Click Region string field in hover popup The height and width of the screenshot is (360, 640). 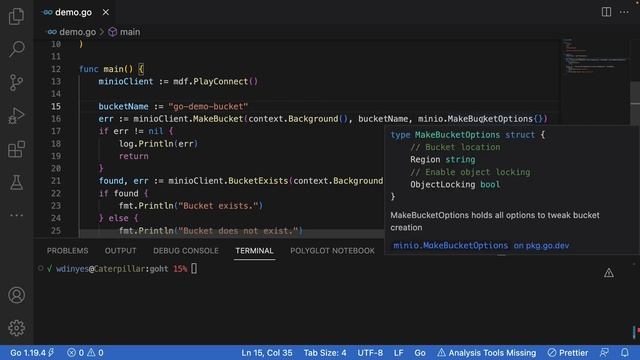coord(442,160)
